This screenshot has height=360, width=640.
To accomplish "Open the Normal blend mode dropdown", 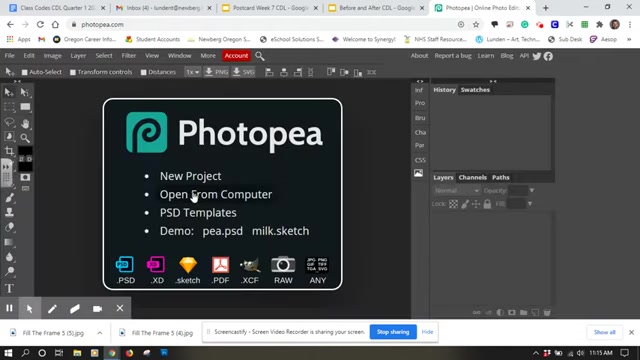I will (456, 191).
